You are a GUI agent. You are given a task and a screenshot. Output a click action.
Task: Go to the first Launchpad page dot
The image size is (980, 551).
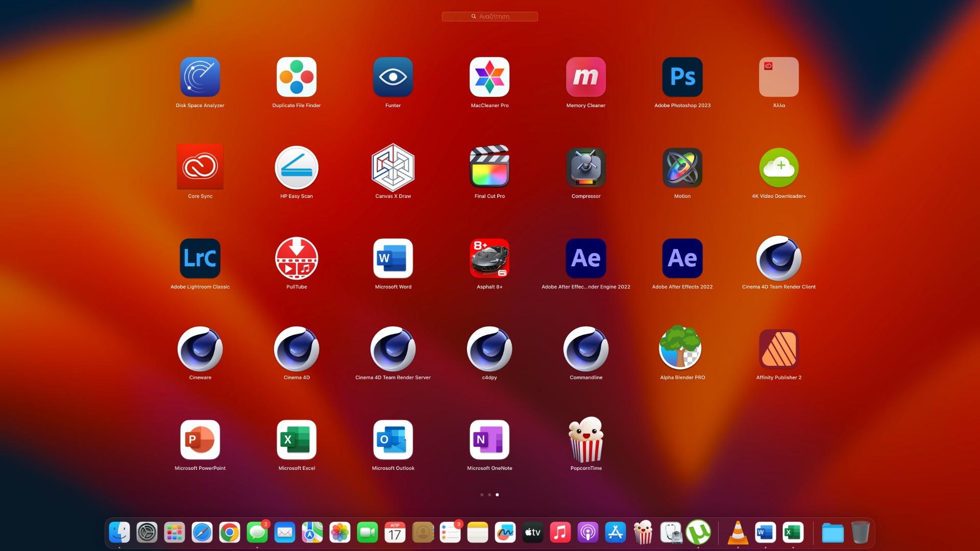tap(482, 495)
